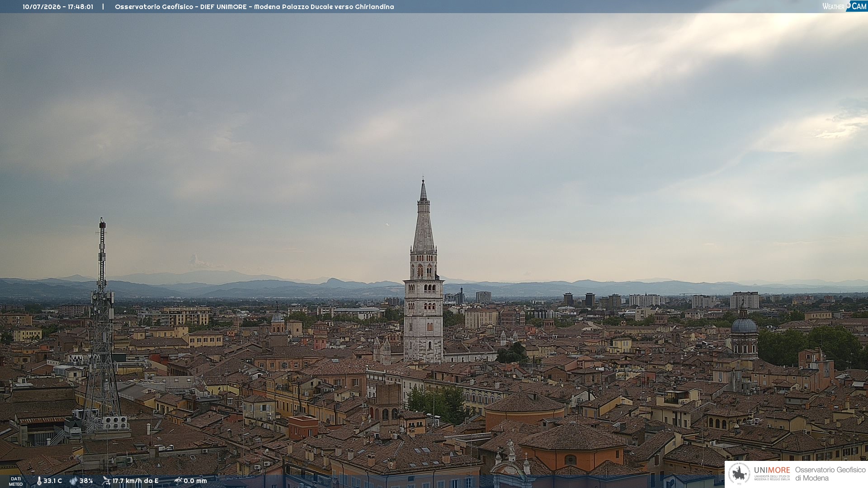
Task: Click the UNIMORE university seal emblem
Action: coord(739,474)
